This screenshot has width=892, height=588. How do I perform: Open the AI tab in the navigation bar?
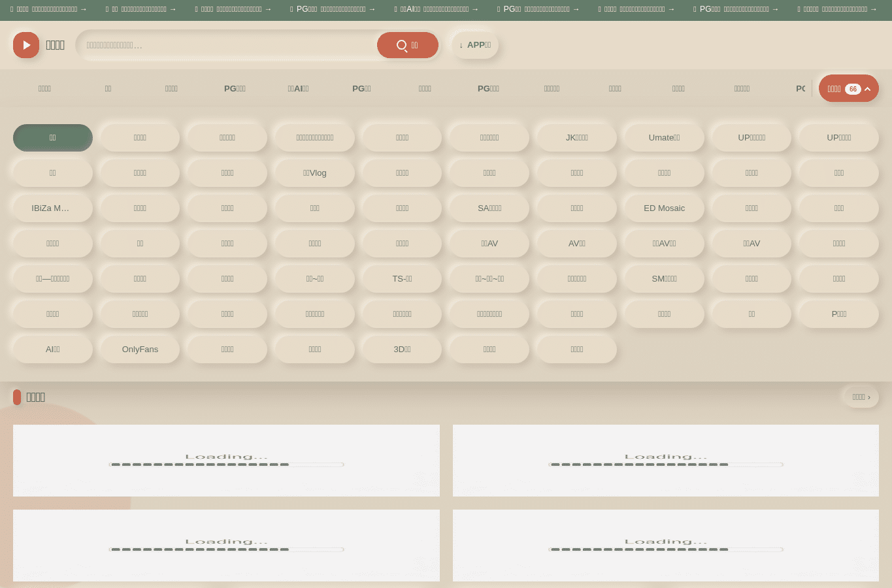point(298,88)
